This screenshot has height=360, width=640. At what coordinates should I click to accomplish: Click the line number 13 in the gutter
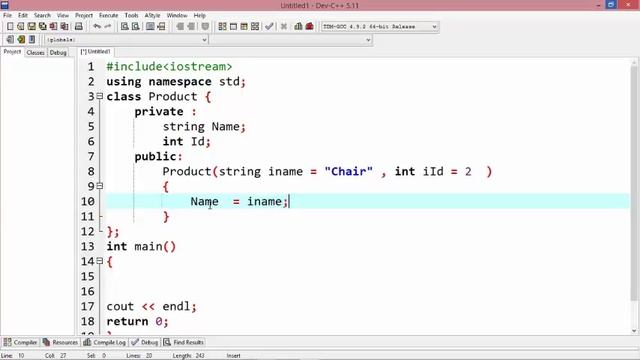[87, 247]
